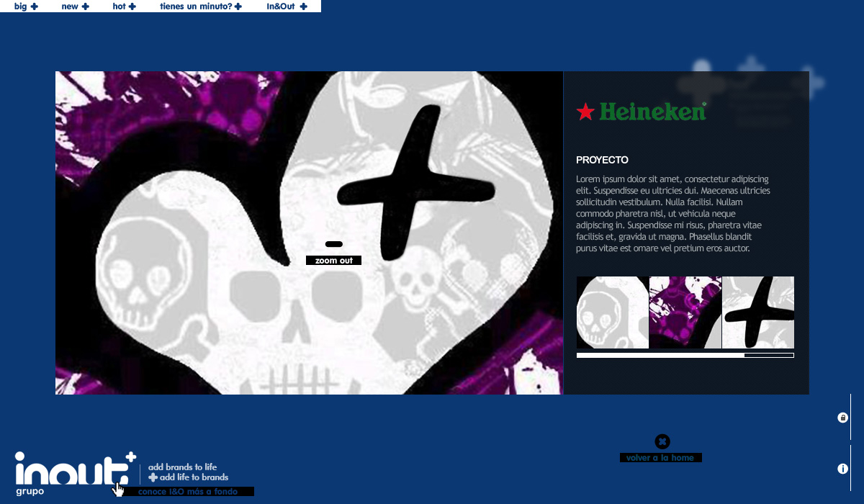
Task: Open the info icon on right edge
Action: (842, 469)
